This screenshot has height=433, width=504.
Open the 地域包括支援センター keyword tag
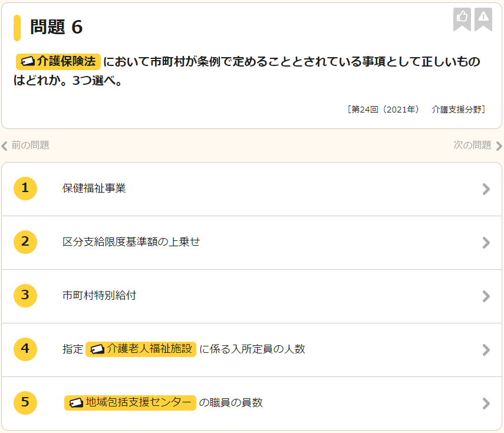130,402
